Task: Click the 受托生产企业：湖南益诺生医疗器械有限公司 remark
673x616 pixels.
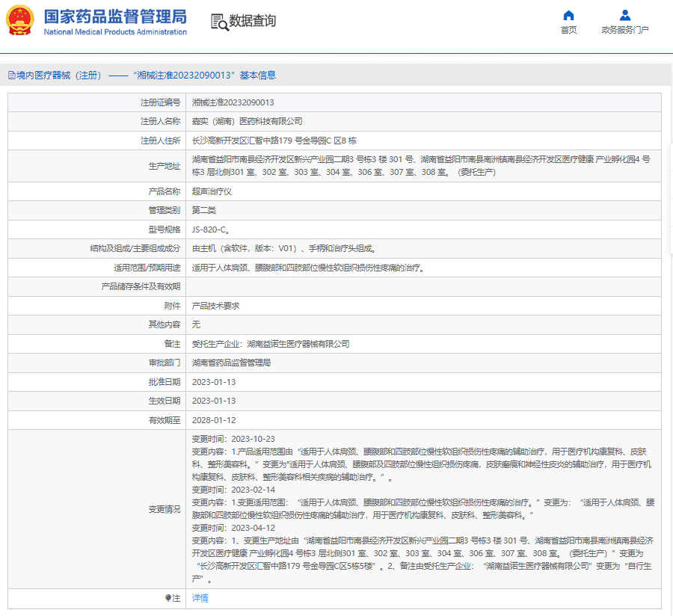Action: [271, 344]
